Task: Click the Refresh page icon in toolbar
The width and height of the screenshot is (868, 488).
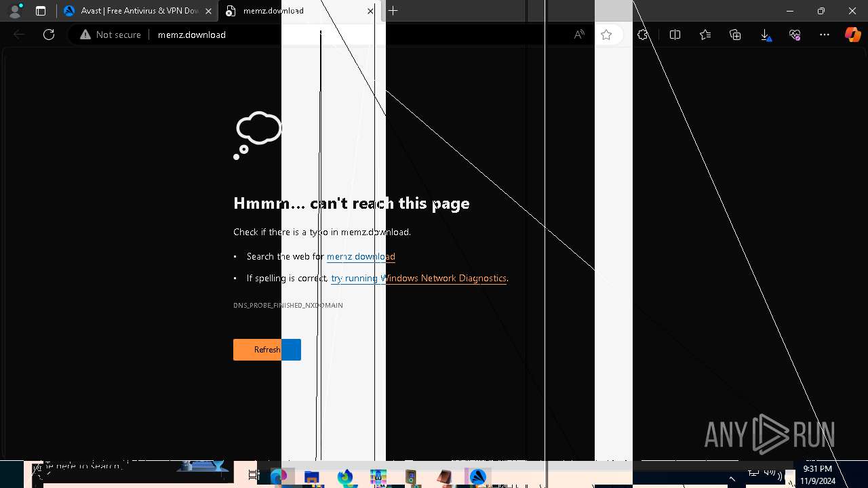Action: [49, 35]
